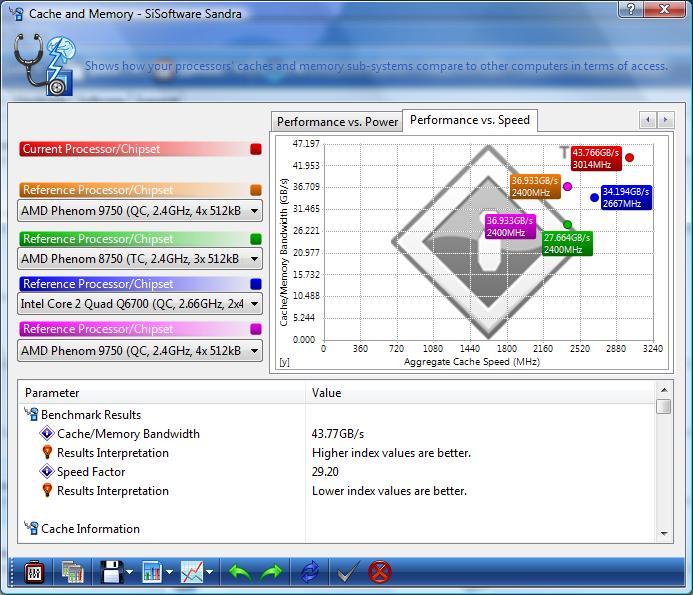693x595 pixels.
Task: Click the red 43.766GB/s data point
Action: pyautogui.click(x=630, y=157)
